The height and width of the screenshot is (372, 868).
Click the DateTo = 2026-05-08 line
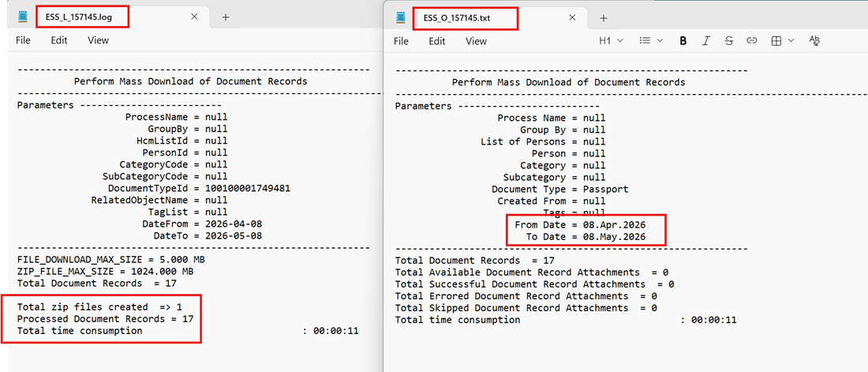208,235
